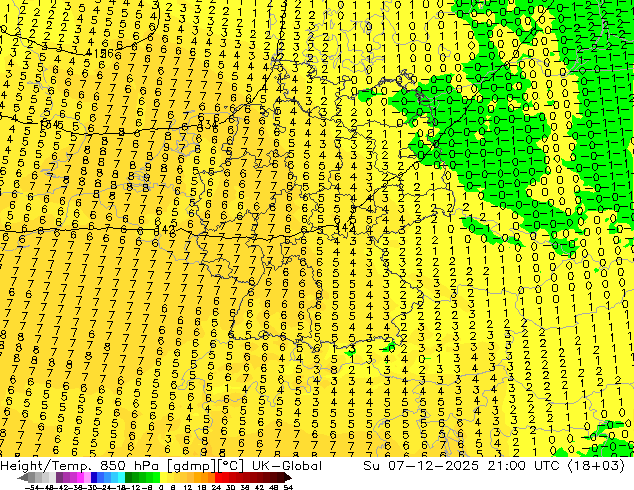Click the '[°C]' unit label

click(230, 466)
